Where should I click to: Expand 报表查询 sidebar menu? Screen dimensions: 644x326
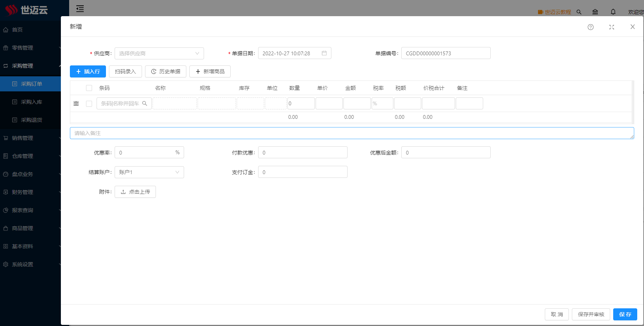[x=30, y=210]
